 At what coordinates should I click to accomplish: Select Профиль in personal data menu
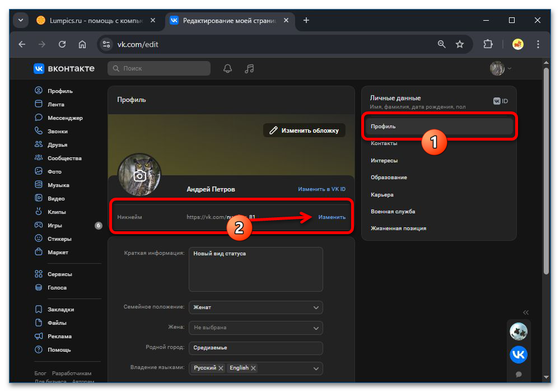[439, 127]
